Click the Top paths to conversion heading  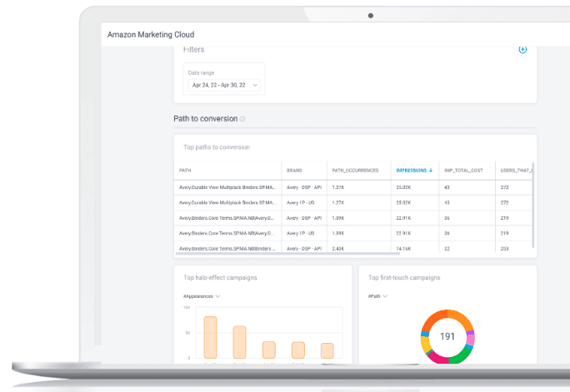point(217,147)
